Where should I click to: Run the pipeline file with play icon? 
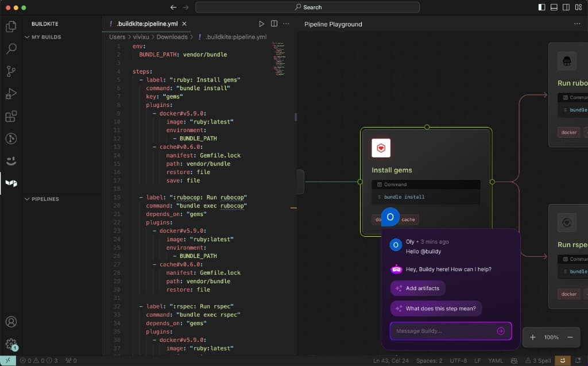click(x=261, y=24)
